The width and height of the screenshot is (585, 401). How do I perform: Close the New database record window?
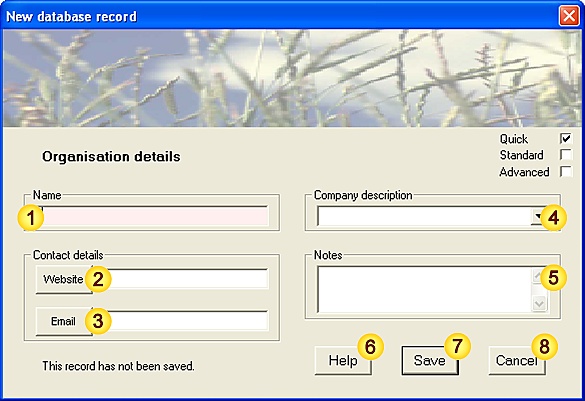(x=569, y=16)
